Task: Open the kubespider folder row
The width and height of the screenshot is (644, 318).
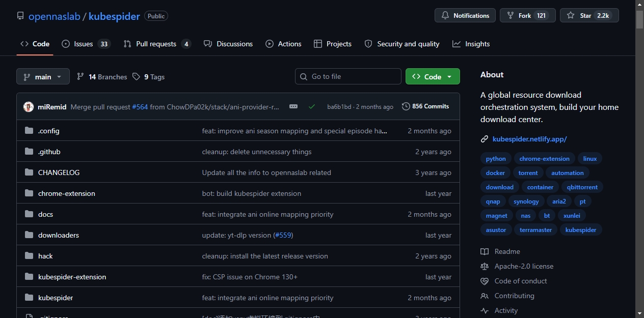Action: point(238,298)
